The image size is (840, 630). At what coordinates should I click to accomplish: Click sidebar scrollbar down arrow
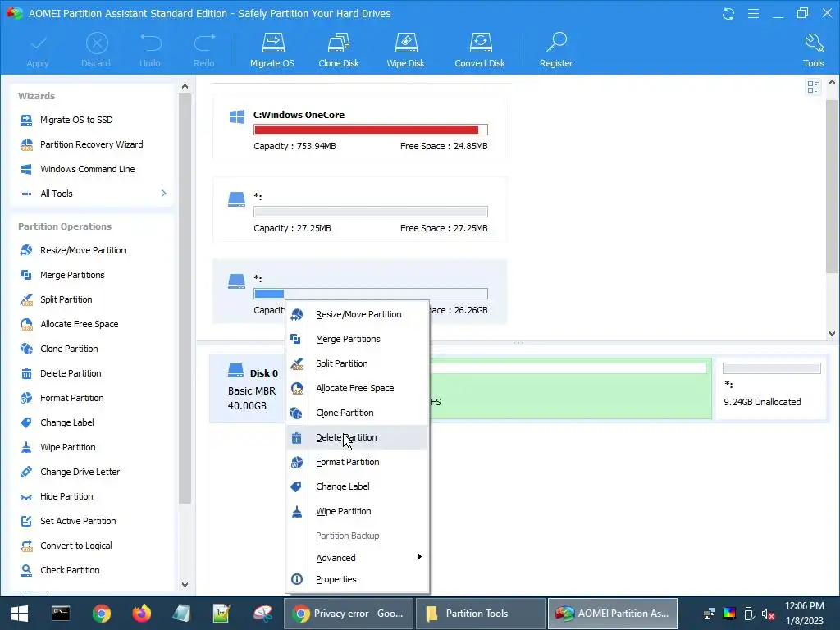185,584
